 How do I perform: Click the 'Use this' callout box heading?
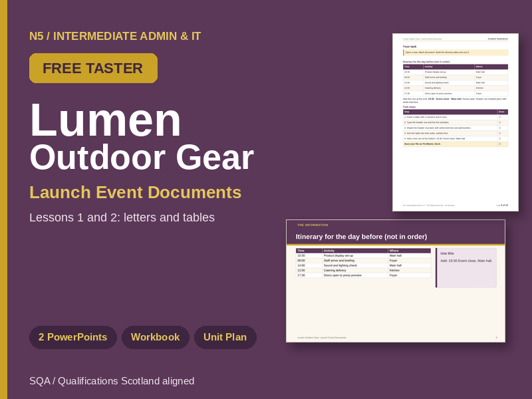point(447,253)
